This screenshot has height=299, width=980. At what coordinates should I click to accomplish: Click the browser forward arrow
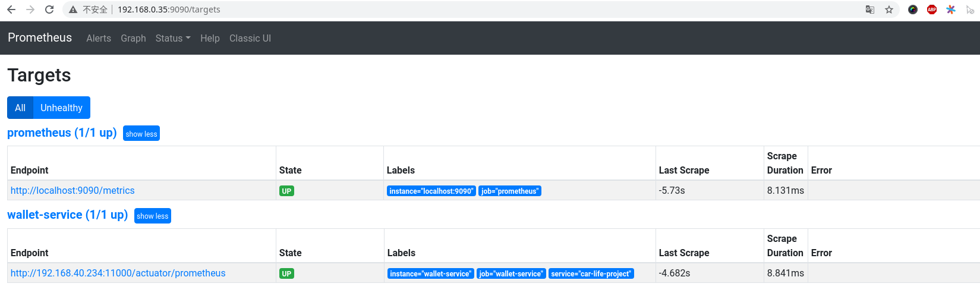(x=30, y=10)
